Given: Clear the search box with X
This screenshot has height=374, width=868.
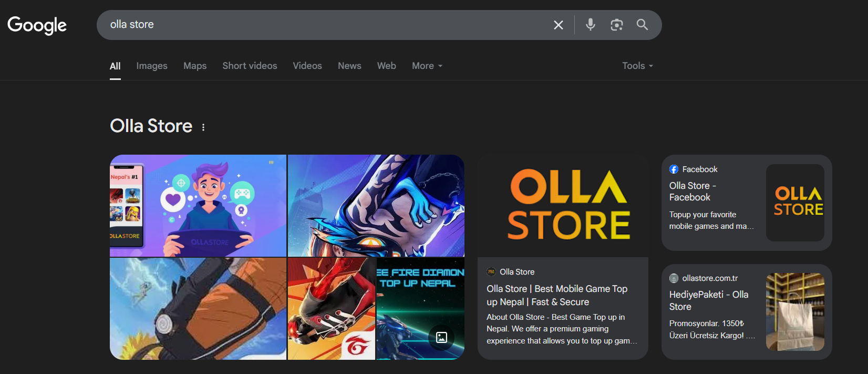Looking at the screenshot, I should 559,25.
